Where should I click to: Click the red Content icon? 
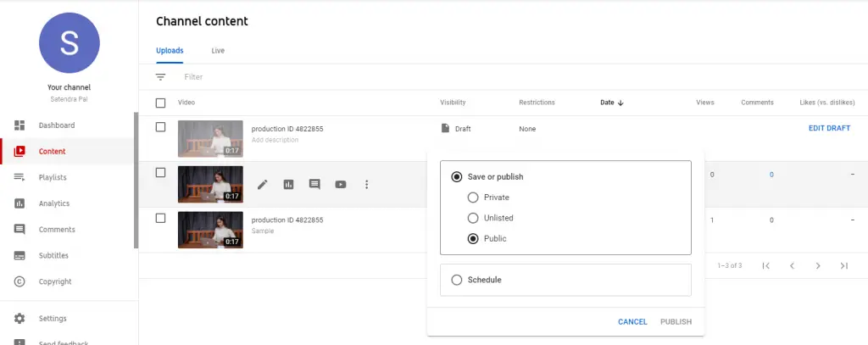(x=19, y=151)
